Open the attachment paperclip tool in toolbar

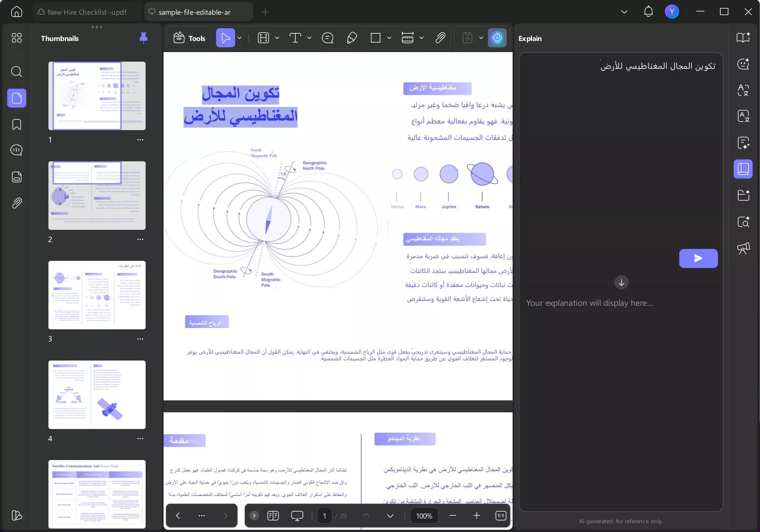click(x=440, y=38)
